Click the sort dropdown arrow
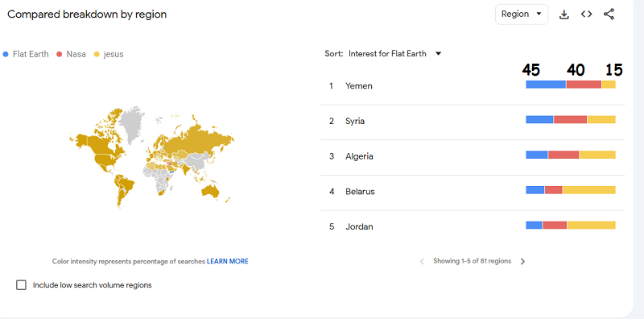 pyautogui.click(x=438, y=54)
